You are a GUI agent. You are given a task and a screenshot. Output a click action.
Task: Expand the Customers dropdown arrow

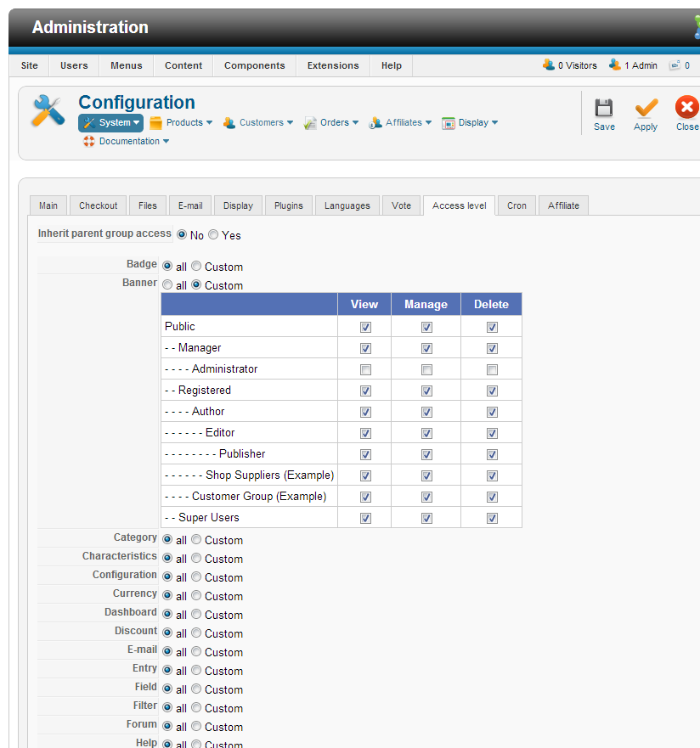(x=290, y=122)
